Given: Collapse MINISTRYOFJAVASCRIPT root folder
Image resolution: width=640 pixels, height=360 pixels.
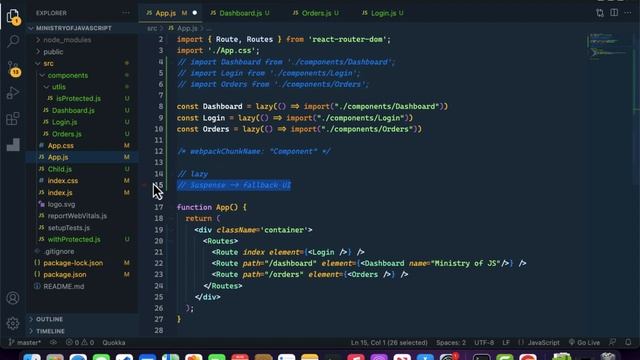Looking at the screenshot, I should click(x=82, y=28).
